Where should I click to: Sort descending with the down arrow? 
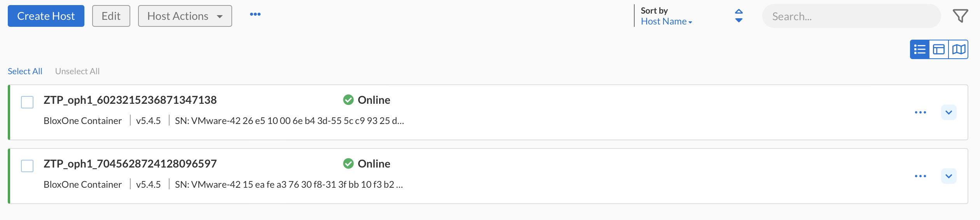739,20
